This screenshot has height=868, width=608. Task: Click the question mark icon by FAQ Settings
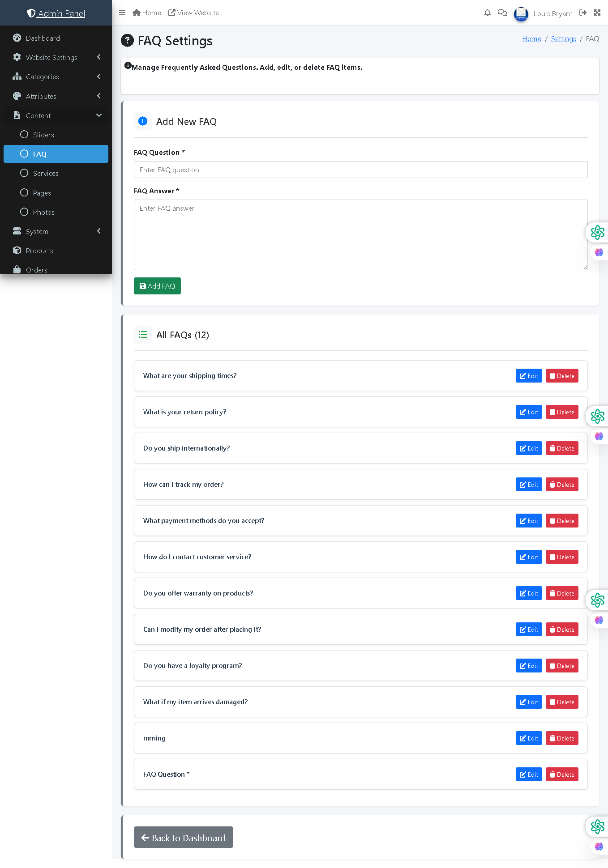[x=128, y=40]
